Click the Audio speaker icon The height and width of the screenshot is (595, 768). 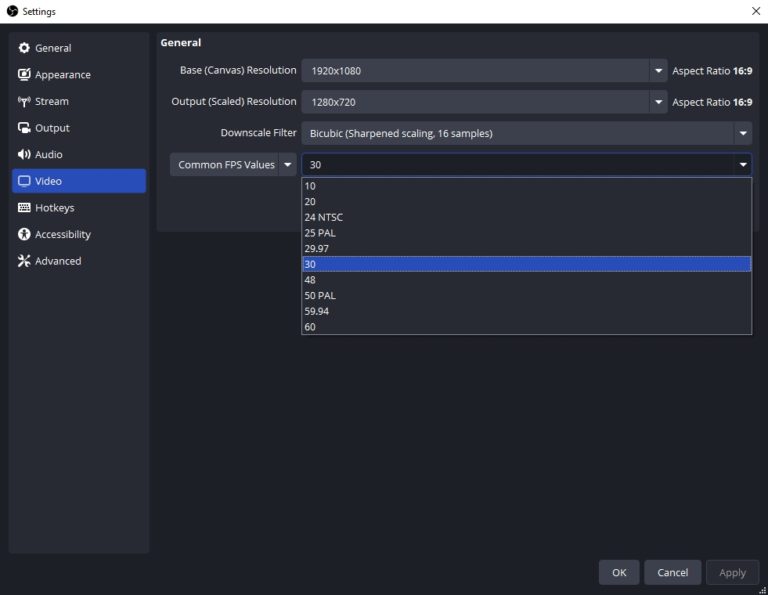(25, 155)
